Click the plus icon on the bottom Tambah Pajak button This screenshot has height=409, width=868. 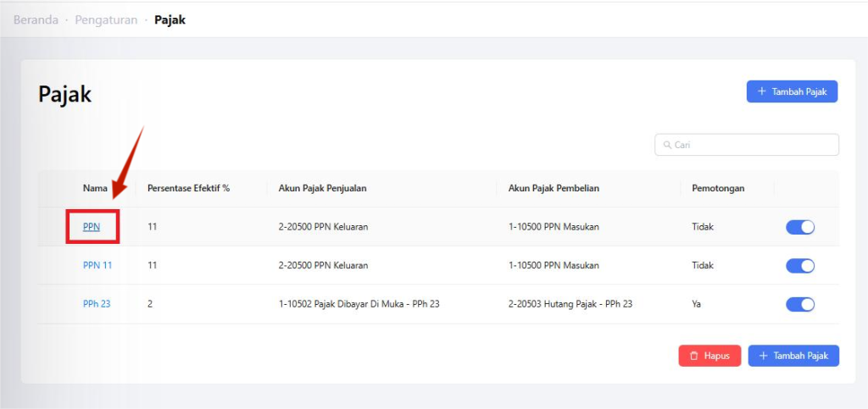tap(762, 356)
